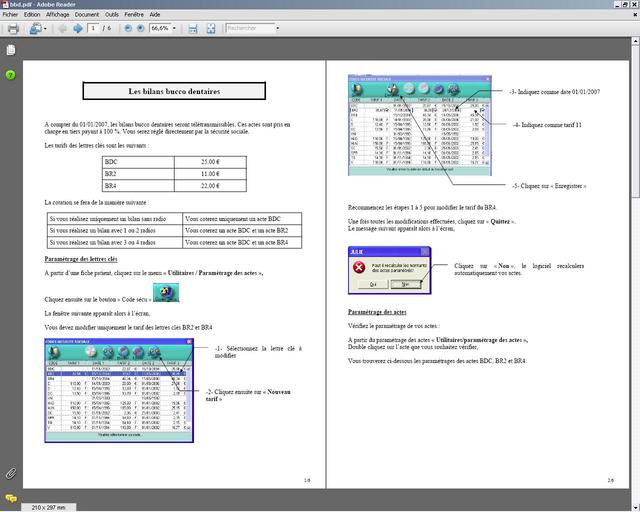
Task: Open the Affichage menu
Action: pyautogui.click(x=58, y=14)
